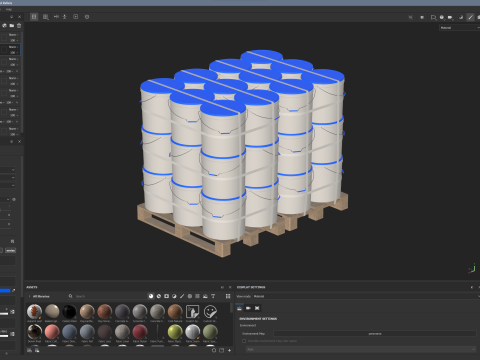The image size is (480, 360).
Task: Click the back arrow beside All libraries
Action: point(29,296)
